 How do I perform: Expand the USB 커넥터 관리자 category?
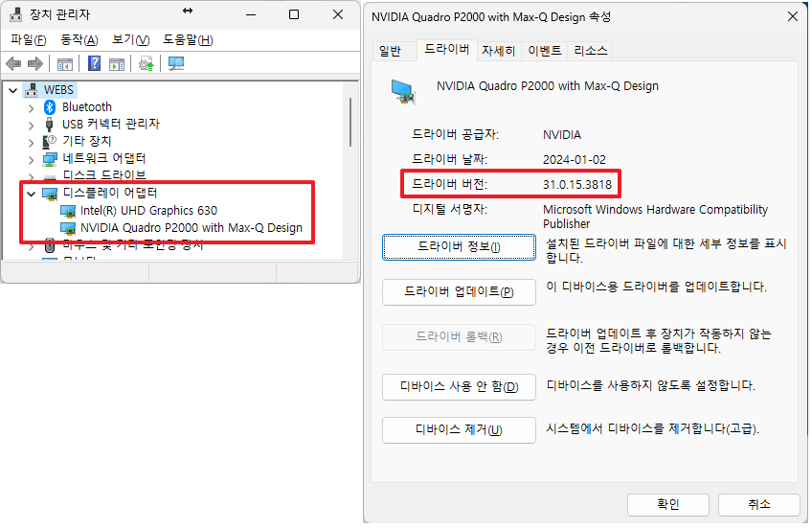coord(31,126)
